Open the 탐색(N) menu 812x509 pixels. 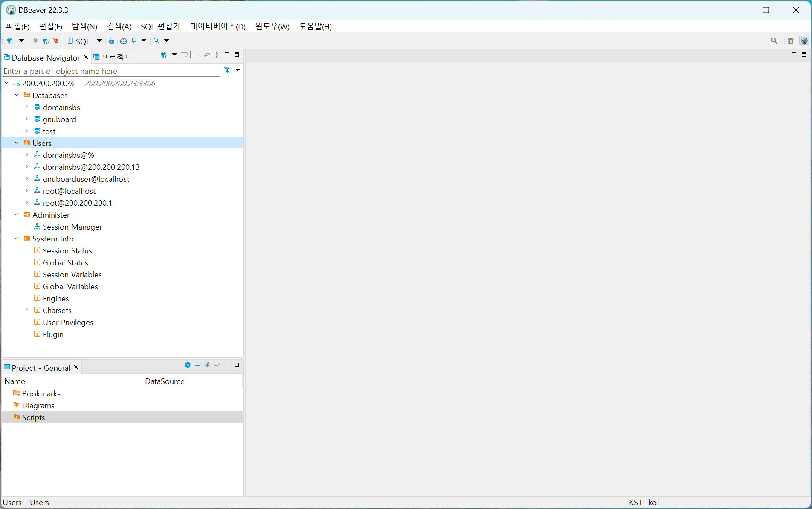[84, 26]
